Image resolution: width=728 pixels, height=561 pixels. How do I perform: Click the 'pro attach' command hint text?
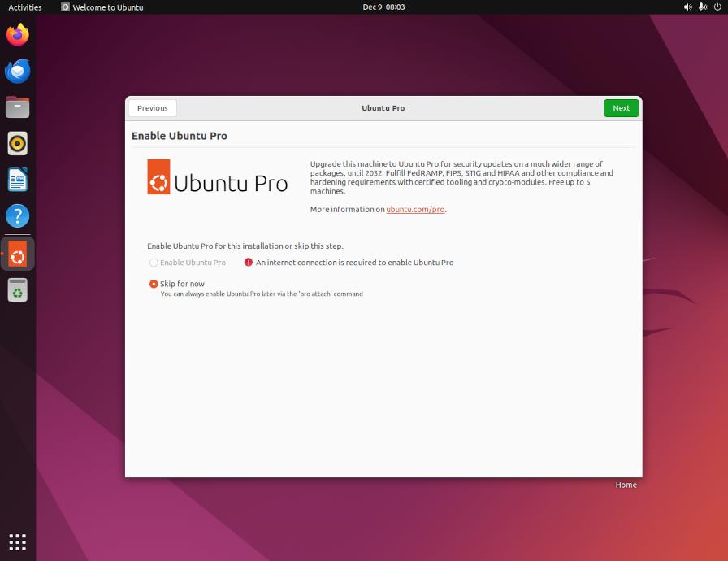point(262,294)
